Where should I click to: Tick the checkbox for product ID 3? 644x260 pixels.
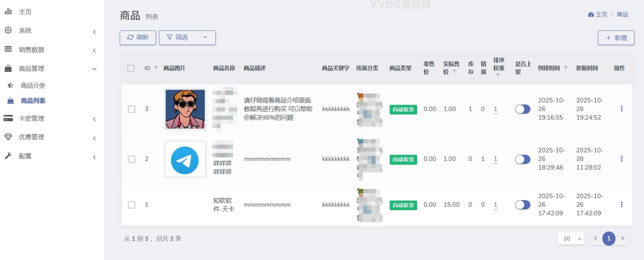pos(132,109)
